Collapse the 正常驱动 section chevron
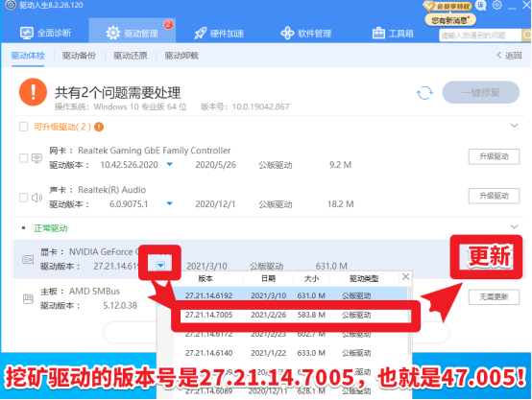 pos(515,226)
